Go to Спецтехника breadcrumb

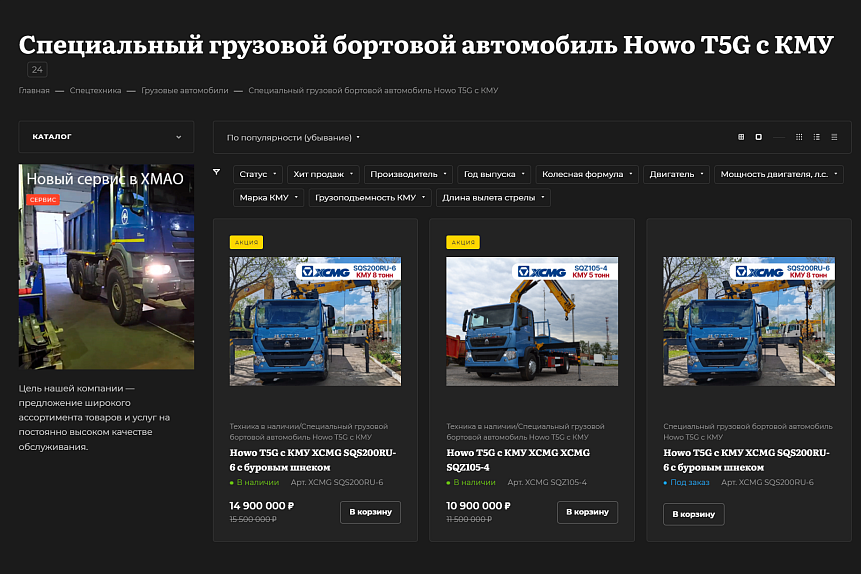[96, 91]
